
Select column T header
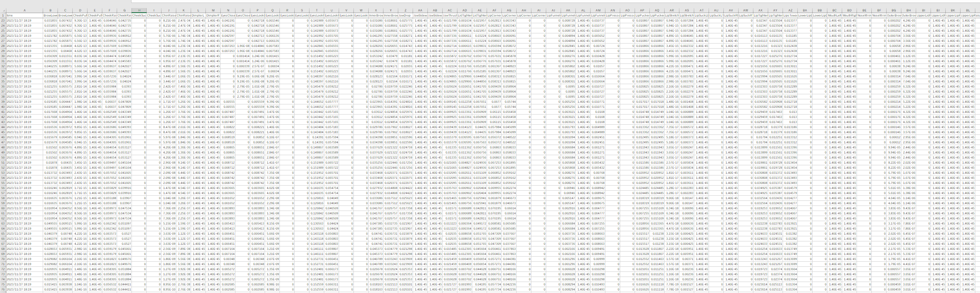click(x=317, y=10)
